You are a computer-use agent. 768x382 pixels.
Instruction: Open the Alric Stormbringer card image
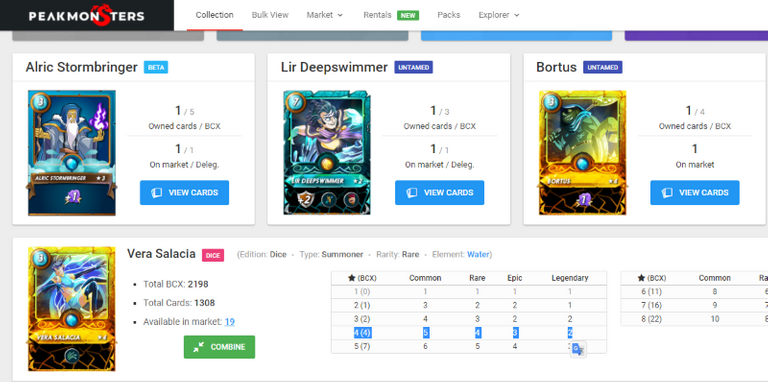(x=72, y=153)
